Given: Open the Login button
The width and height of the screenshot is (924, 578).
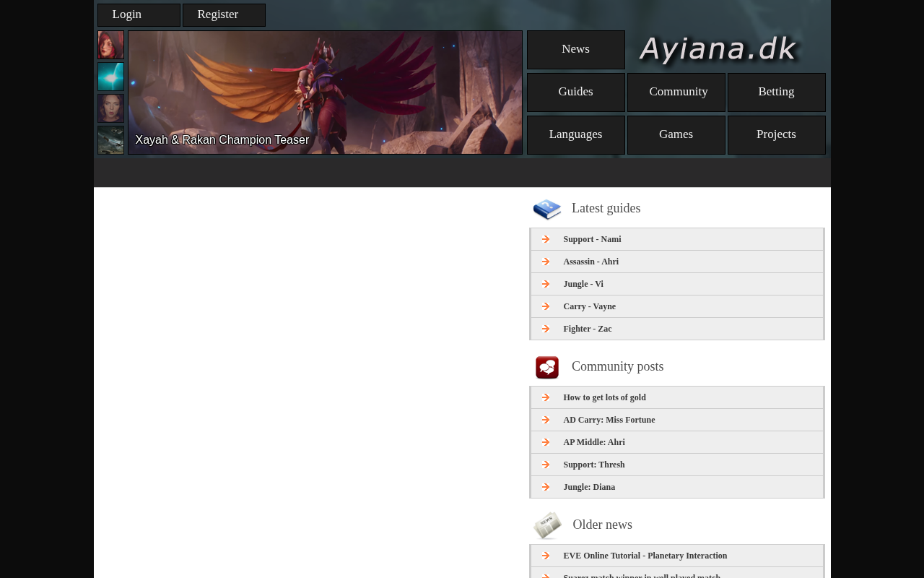Looking at the screenshot, I should tap(139, 15).
